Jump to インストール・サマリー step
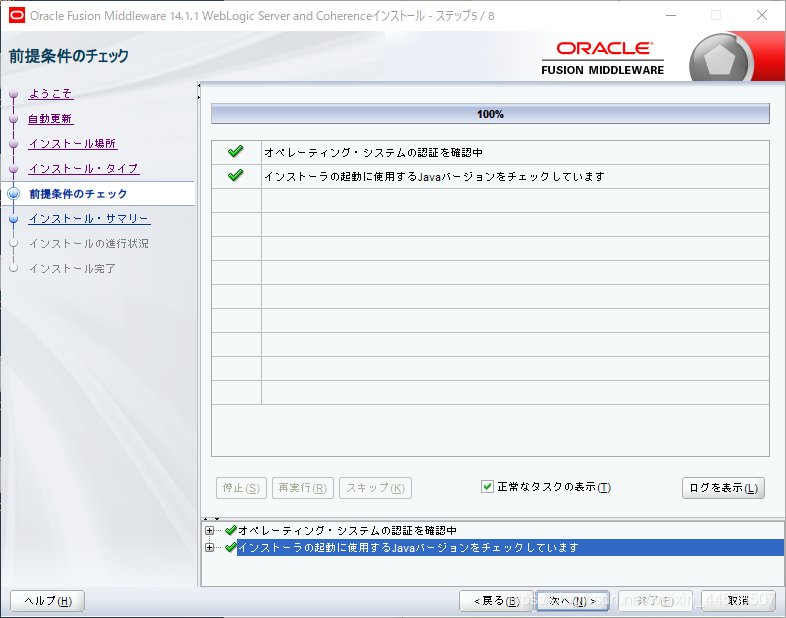 [x=89, y=219]
